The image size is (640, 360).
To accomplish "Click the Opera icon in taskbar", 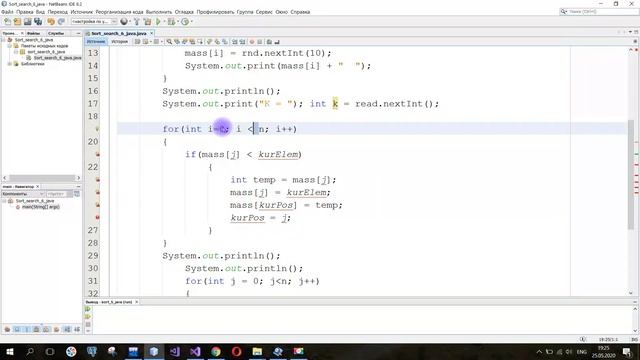I will [237, 351].
